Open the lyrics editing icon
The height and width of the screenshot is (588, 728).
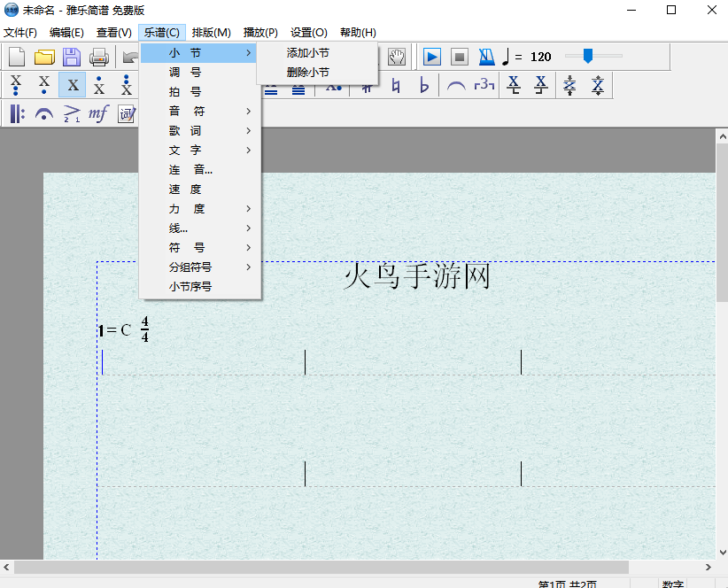pos(127,113)
